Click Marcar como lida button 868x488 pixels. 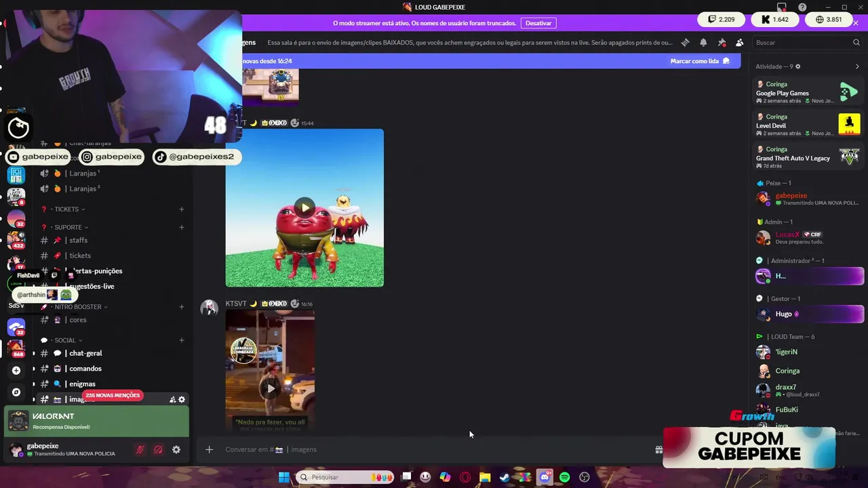tap(700, 61)
